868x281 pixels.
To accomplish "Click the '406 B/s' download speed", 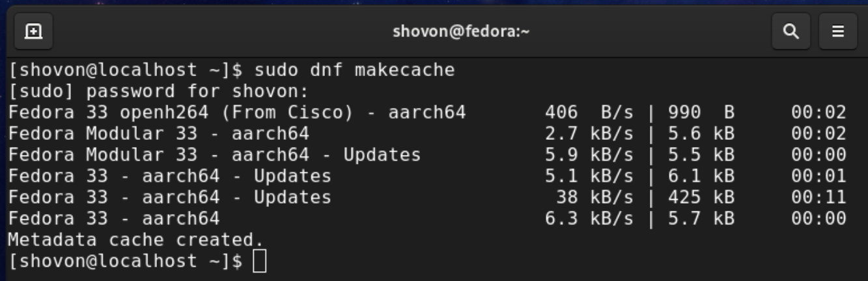I will coord(589,113).
